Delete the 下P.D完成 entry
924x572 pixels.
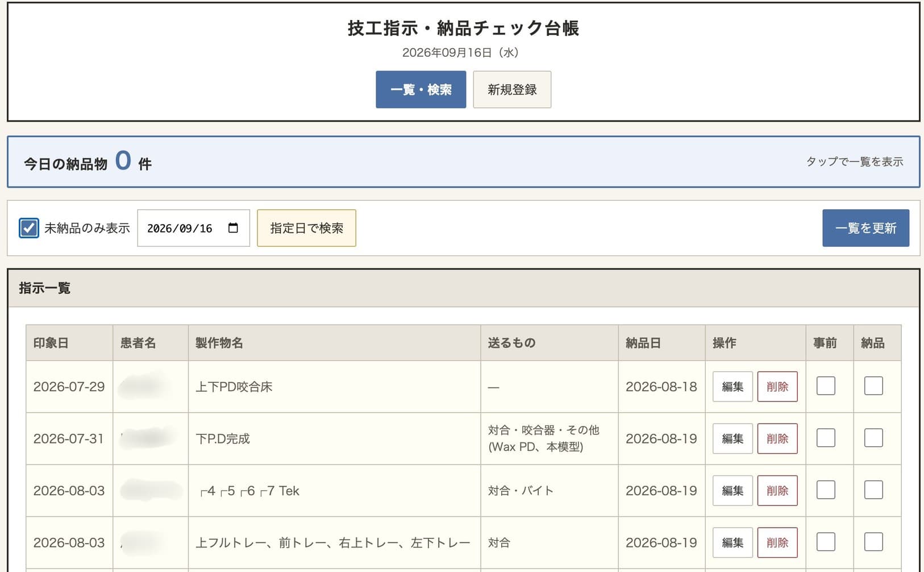pyautogui.click(x=777, y=438)
